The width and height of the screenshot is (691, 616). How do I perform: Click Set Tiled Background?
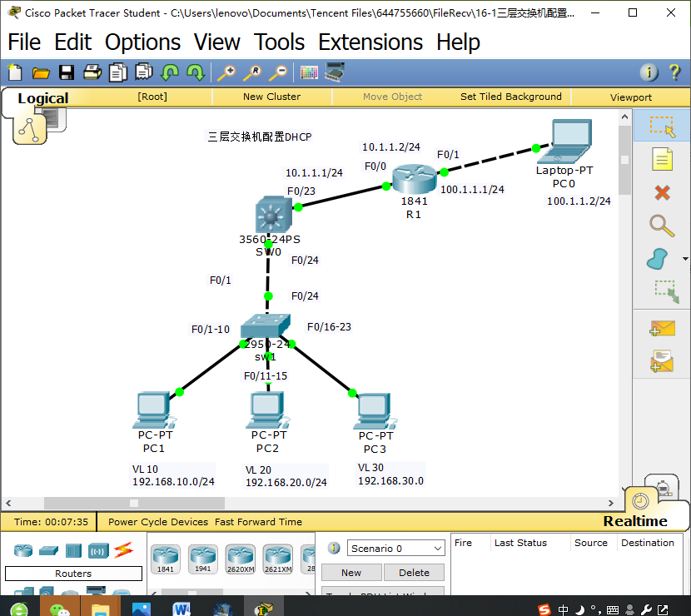click(x=511, y=97)
